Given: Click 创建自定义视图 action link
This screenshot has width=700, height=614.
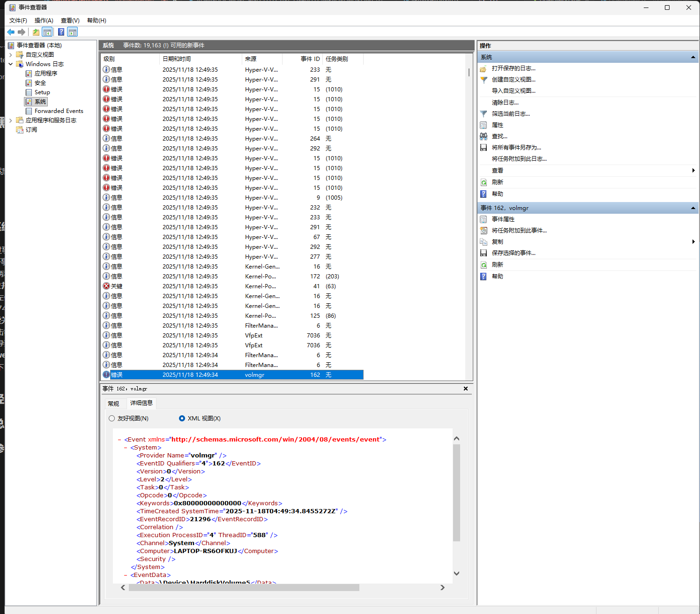Looking at the screenshot, I should pos(514,80).
